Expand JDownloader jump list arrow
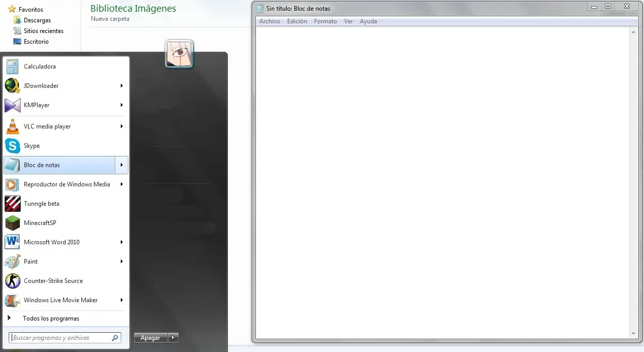The height and width of the screenshot is (352, 644). tap(122, 86)
